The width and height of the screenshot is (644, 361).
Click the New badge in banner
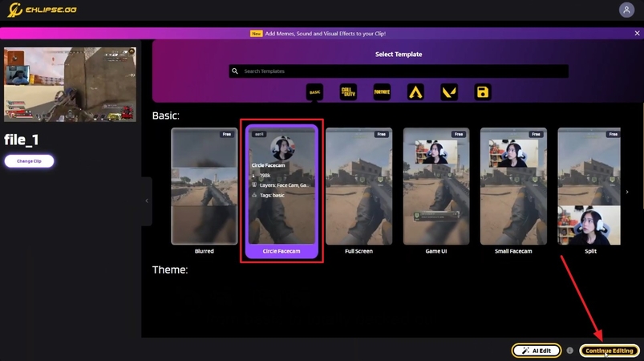click(257, 34)
